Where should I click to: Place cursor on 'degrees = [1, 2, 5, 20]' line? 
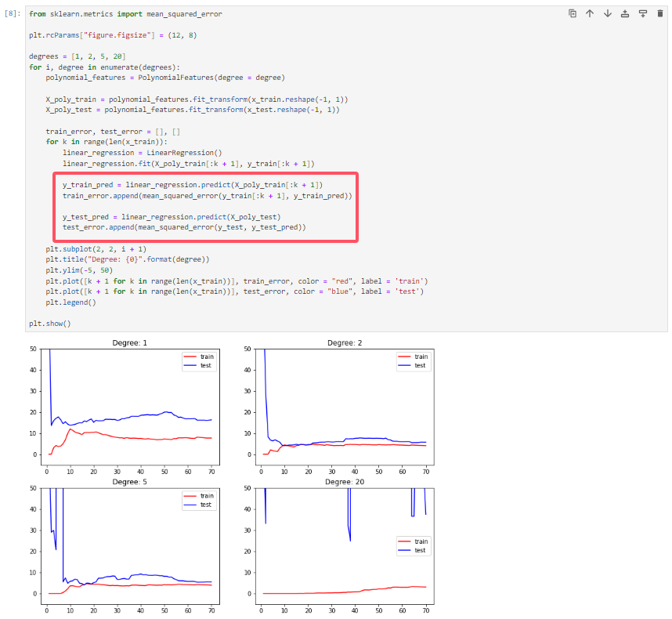click(x=77, y=56)
